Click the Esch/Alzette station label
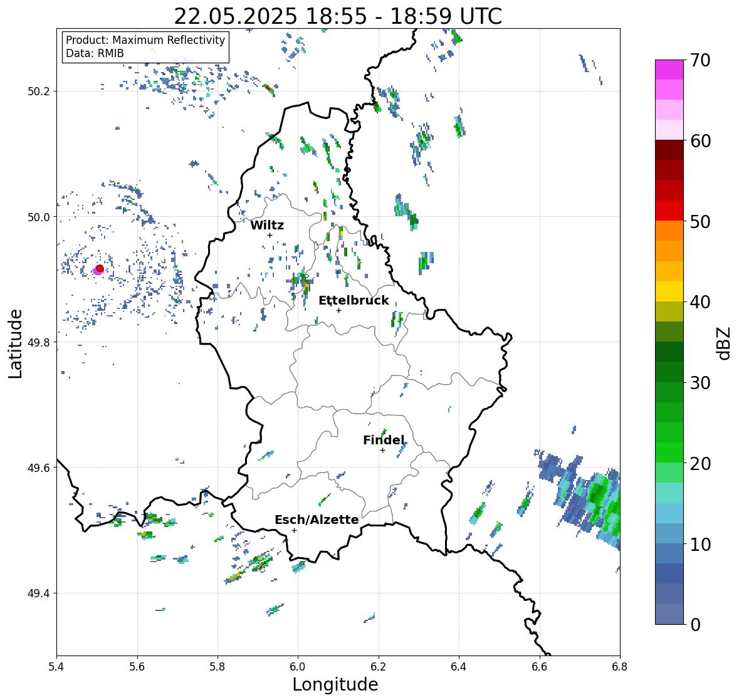739x700 pixels. coord(317,520)
